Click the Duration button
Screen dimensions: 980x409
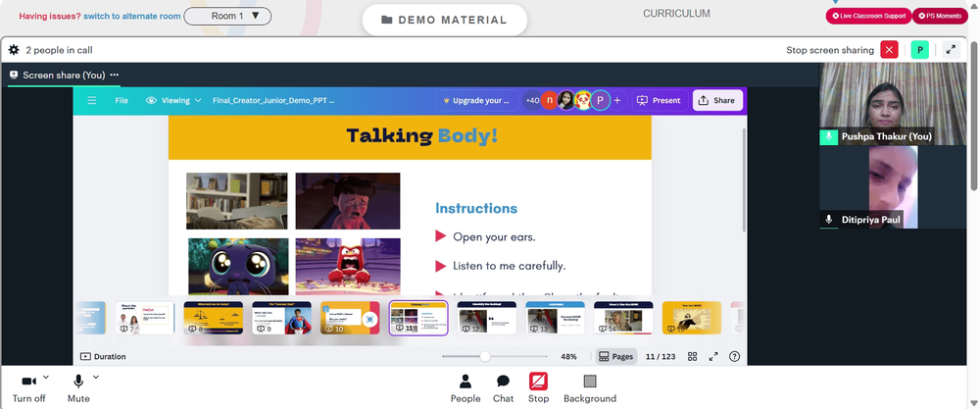pyautogui.click(x=103, y=356)
